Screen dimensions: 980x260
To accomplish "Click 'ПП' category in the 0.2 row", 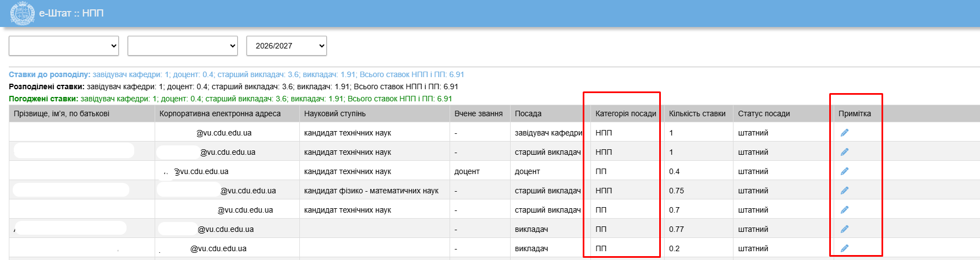I will tap(601, 248).
